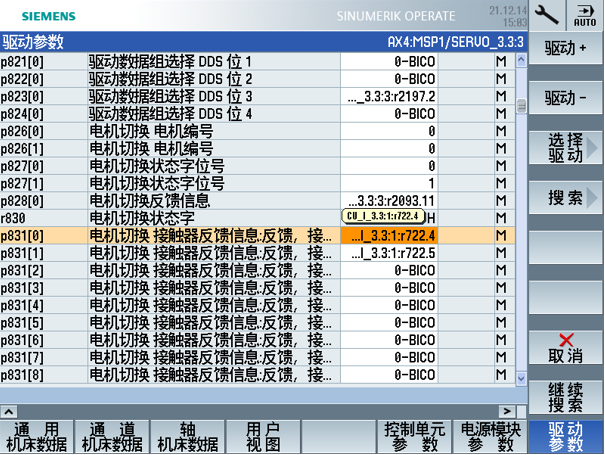605x455 pixels.
Task: Click value 0 of p826[0]
Action: click(389, 131)
